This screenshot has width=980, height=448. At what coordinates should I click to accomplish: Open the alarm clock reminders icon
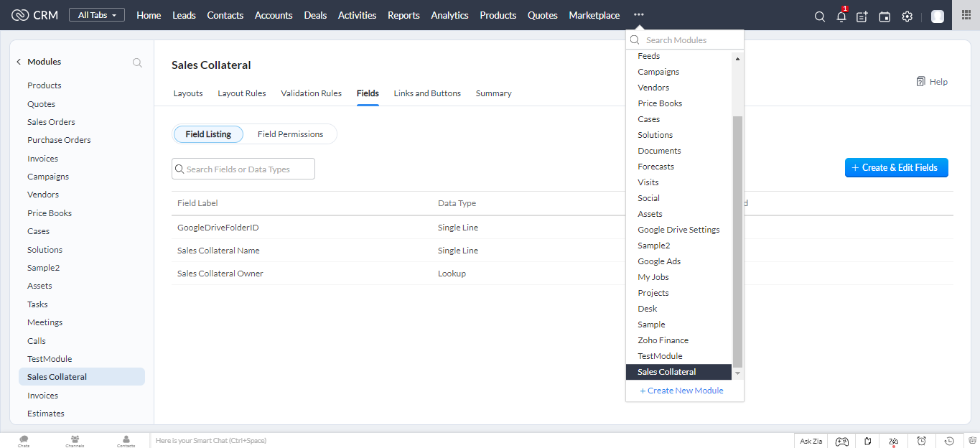click(x=921, y=441)
